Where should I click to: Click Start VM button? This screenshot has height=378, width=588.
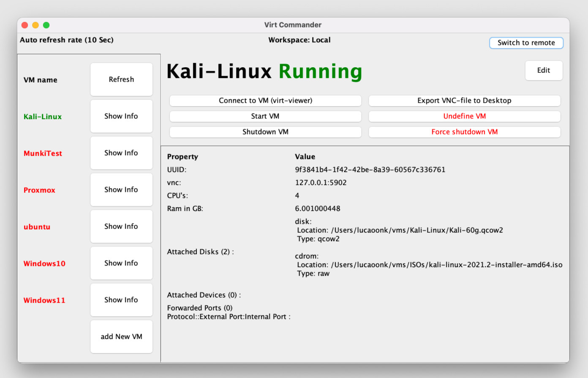pos(265,116)
